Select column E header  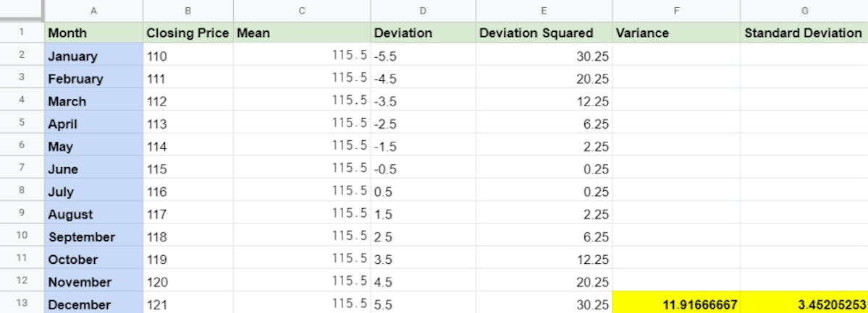544,11
